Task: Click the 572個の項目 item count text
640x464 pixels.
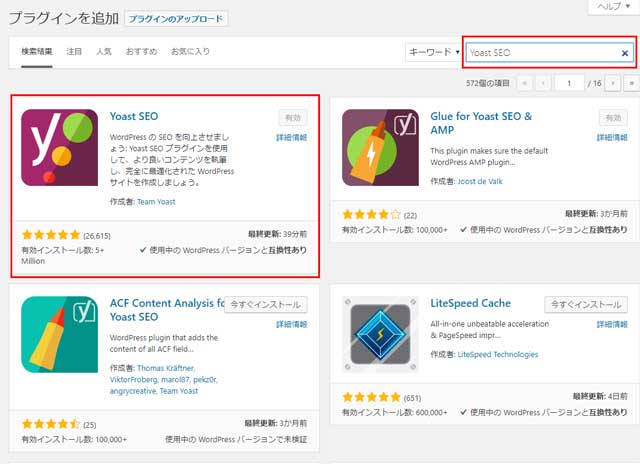Action: [x=488, y=83]
